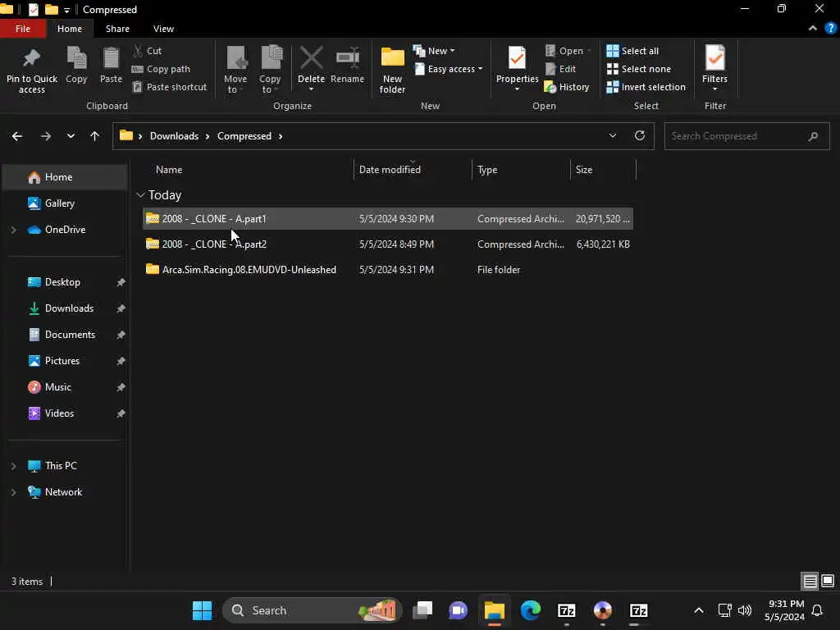
Task: Open Task View from the taskbar
Action: pos(422,610)
